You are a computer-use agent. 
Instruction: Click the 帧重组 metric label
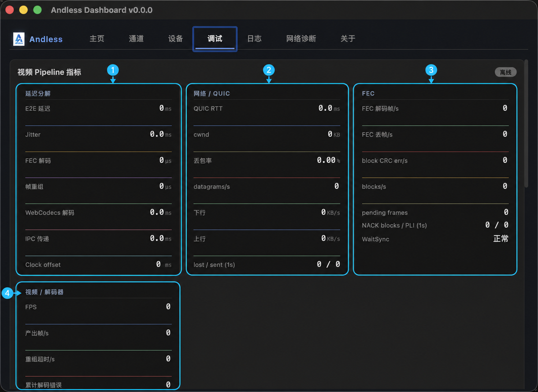coord(34,187)
